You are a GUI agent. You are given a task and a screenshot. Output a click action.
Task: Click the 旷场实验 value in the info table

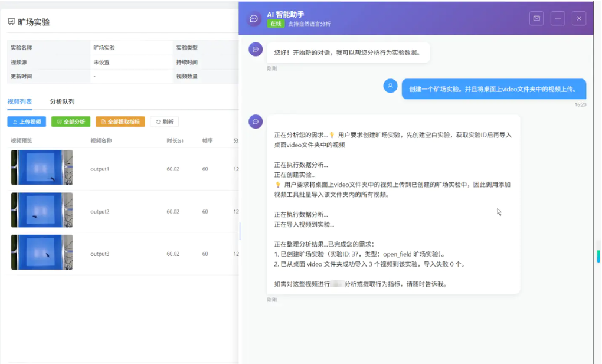[x=104, y=48]
